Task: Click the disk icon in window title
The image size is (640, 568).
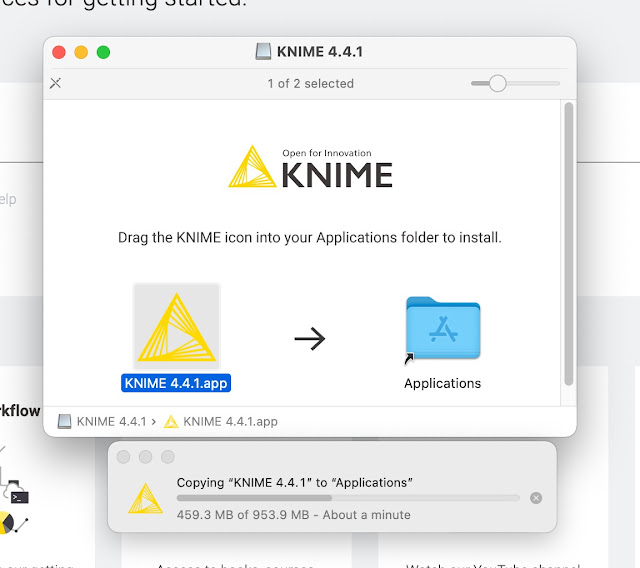Action: point(263,52)
